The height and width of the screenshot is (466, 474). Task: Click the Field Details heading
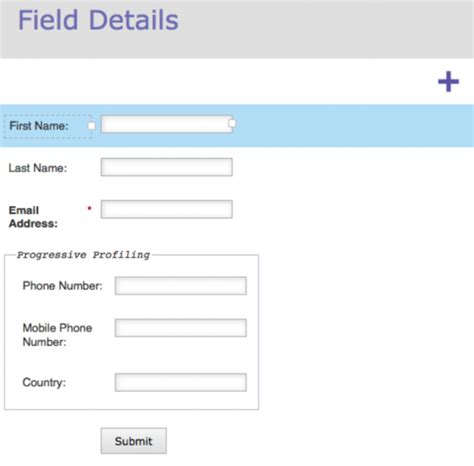(98, 20)
